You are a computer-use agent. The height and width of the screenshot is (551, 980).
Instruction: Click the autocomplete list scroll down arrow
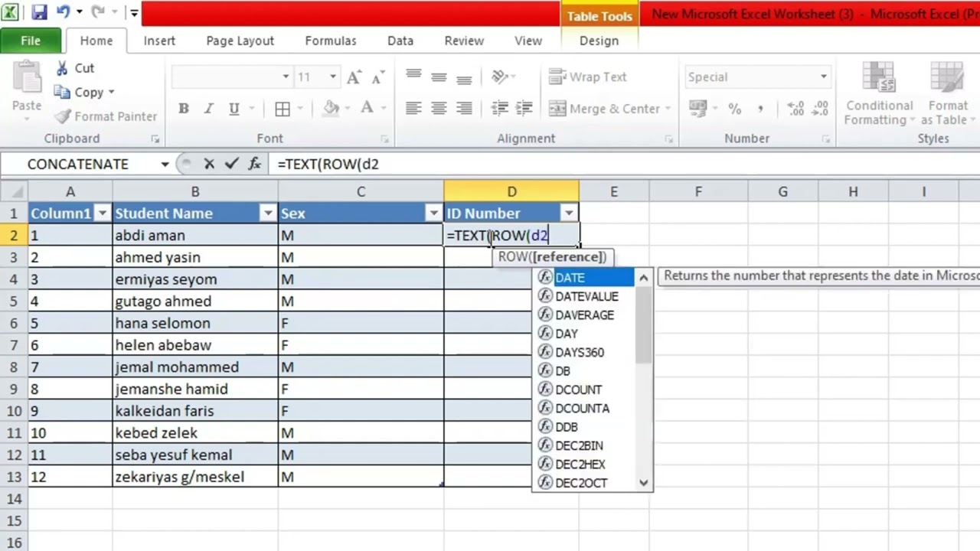(644, 483)
